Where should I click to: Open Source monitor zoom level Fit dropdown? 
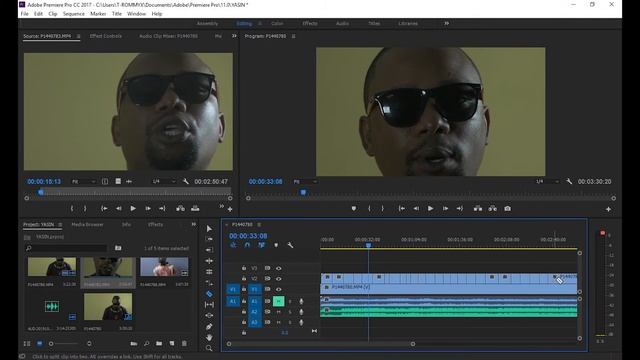[x=83, y=181]
